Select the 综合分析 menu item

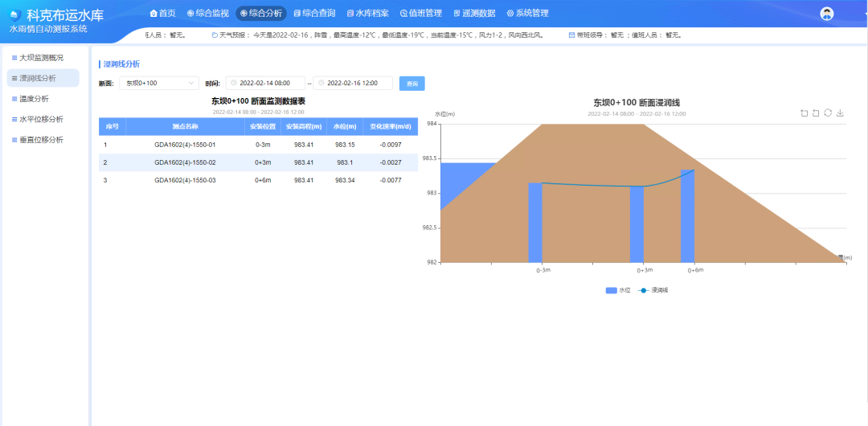(x=260, y=14)
